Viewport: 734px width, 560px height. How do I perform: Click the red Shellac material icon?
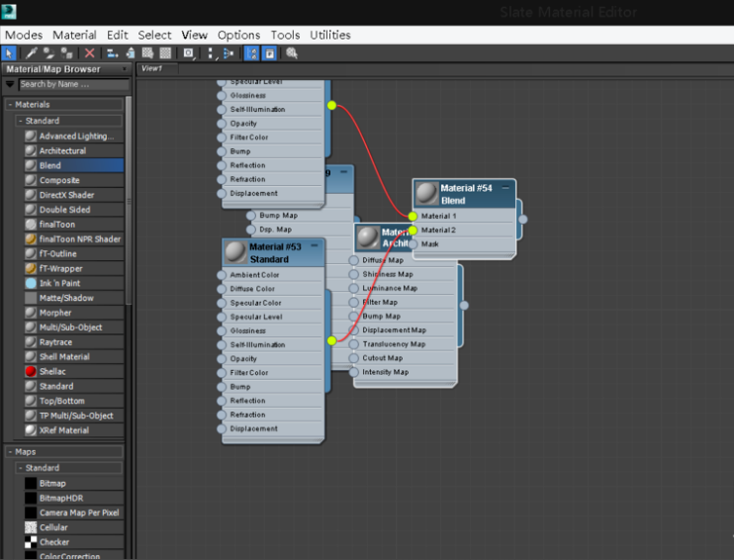pos(31,371)
